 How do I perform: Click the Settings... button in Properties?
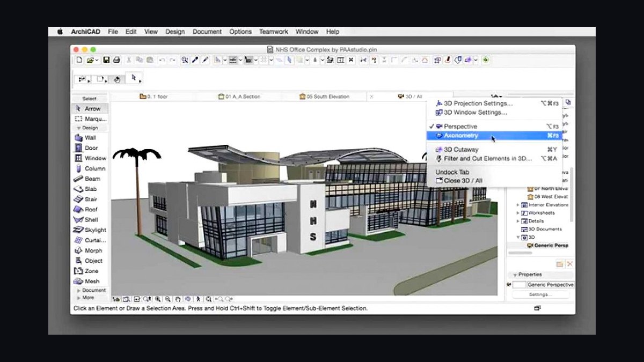(x=540, y=294)
